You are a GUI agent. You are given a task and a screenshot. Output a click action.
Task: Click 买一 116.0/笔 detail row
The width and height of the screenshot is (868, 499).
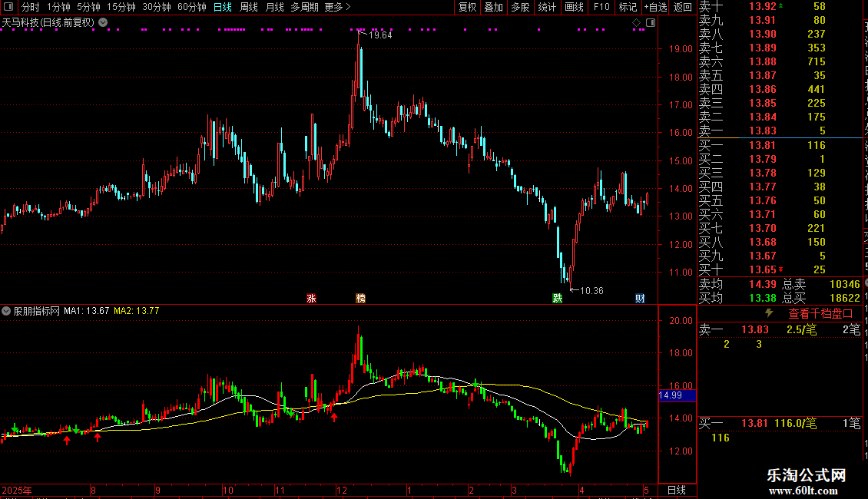click(780, 423)
